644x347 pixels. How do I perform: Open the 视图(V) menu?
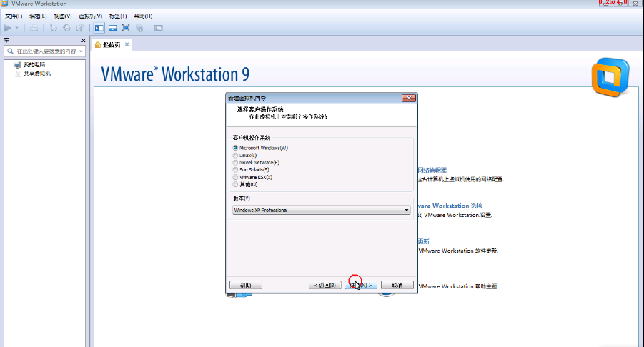point(63,16)
